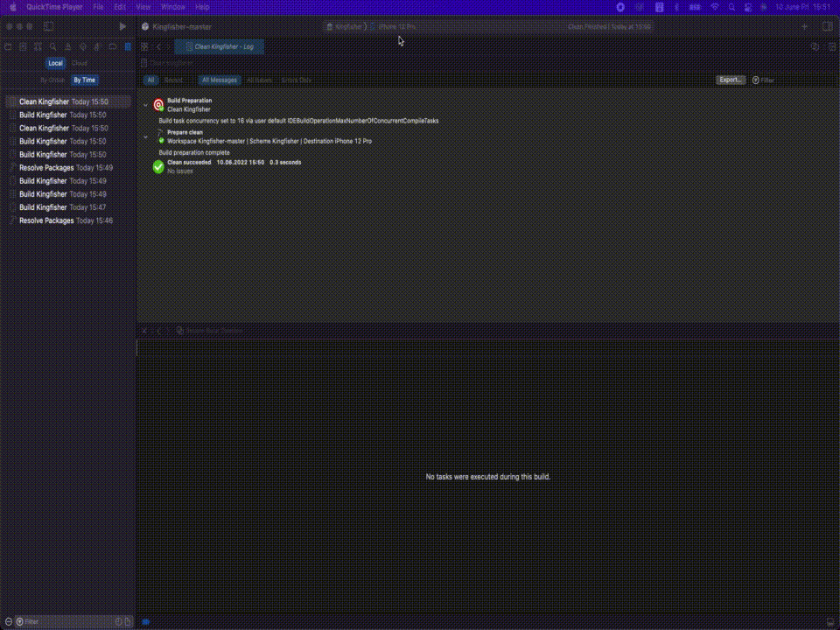840x630 pixels.
Task: Open the Apple menu
Action: pos(13,7)
